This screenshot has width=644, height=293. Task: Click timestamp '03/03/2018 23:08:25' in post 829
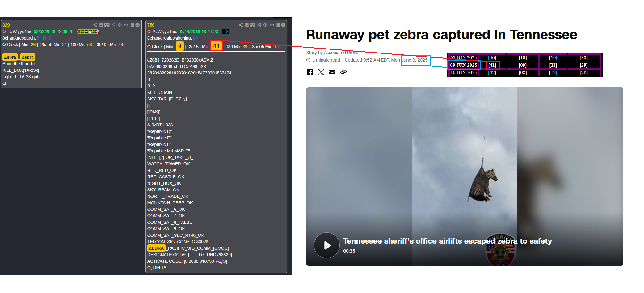pos(54,32)
